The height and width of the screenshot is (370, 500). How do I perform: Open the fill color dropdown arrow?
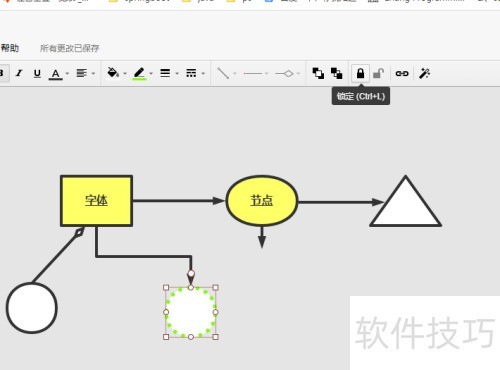pyautogui.click(x=125, y=74)
